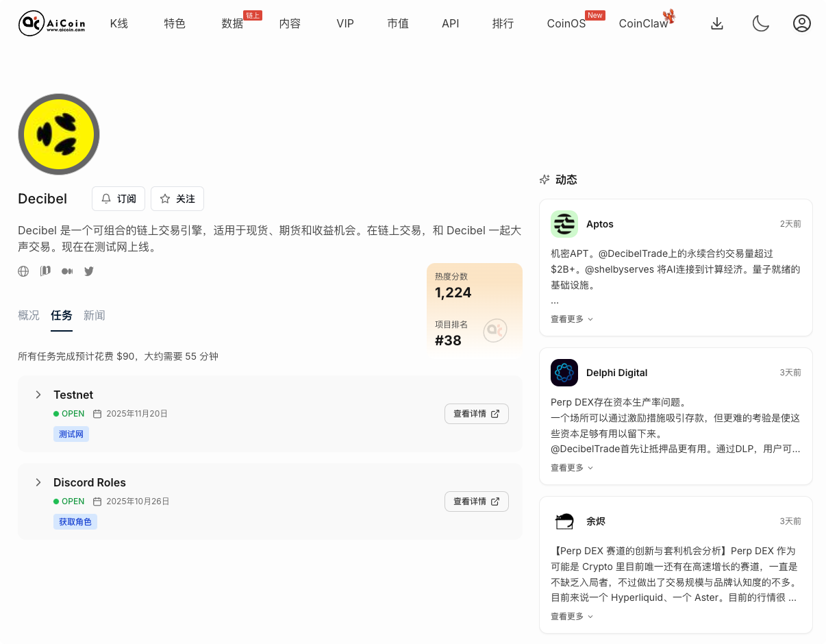This screenshot has width=826, height=644.
Task: Select the 任务 tab
Action: click(62, 315)
